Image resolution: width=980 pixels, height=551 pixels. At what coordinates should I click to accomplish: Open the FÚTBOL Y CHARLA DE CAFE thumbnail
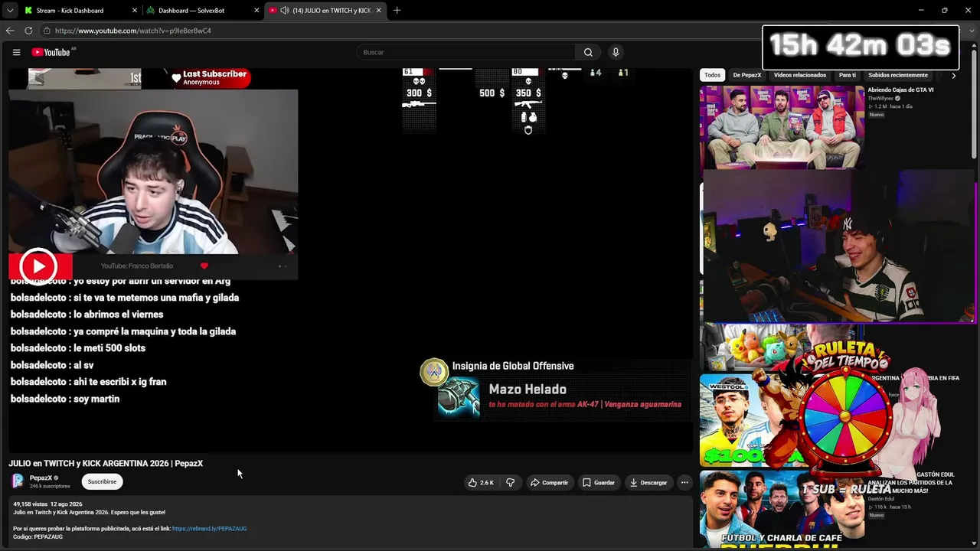[x=782, y=510]
